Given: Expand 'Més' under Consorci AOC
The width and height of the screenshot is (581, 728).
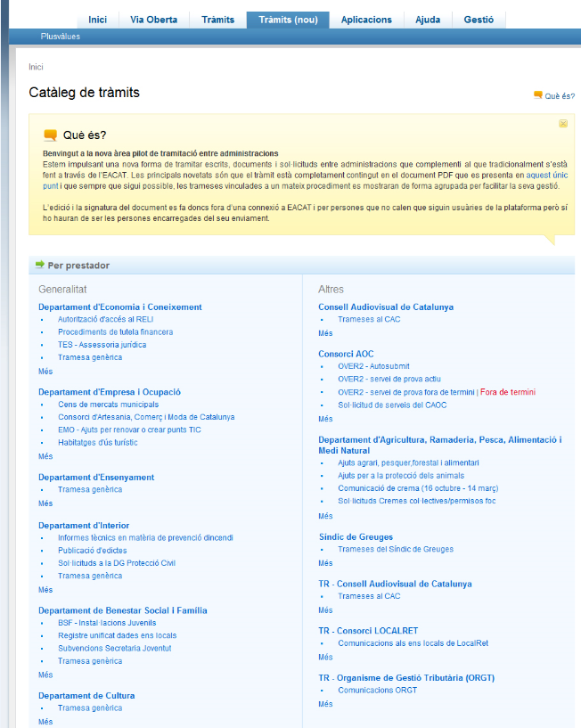Looking at the screenshot, I should click(325, 418).
